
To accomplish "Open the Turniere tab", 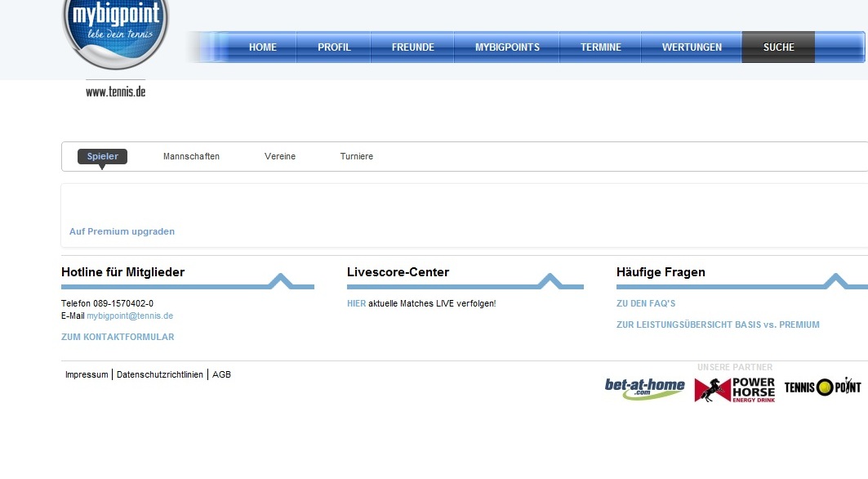I will tap(356, 156).
